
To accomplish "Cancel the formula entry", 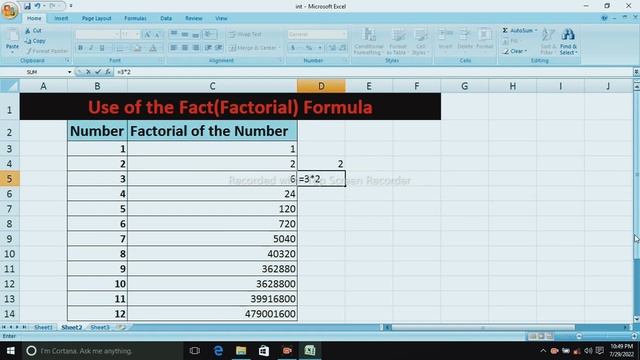I will click(88, 72).
